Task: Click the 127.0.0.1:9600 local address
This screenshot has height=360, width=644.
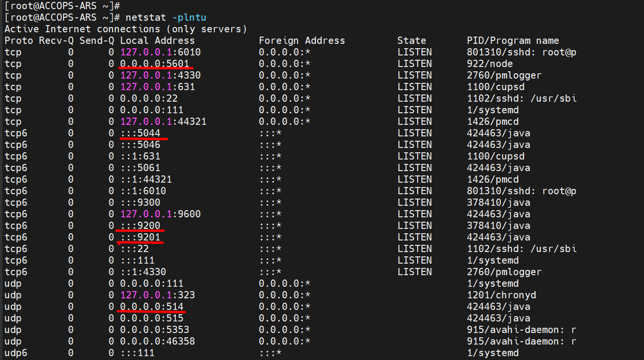Action: point(160,214)
